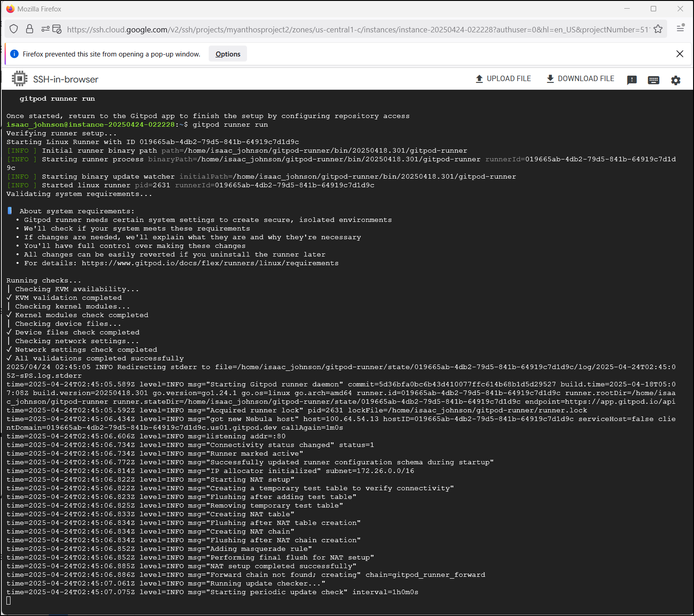Click the 'About system requirements:' heading
Viewport: 694px width, 616px height.
pos(77,211)
